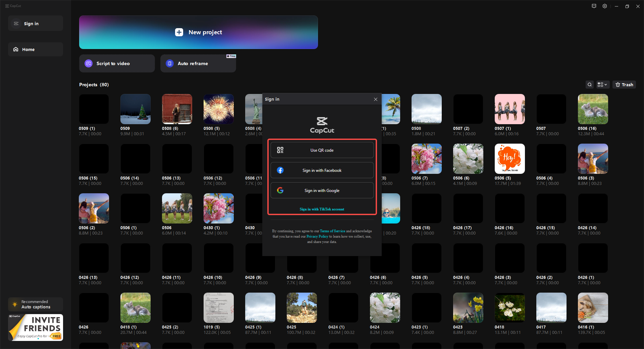Open project 0416 (1) rabbit thumbnail
Screen dimensions: 644x349
tap(593, 308)
